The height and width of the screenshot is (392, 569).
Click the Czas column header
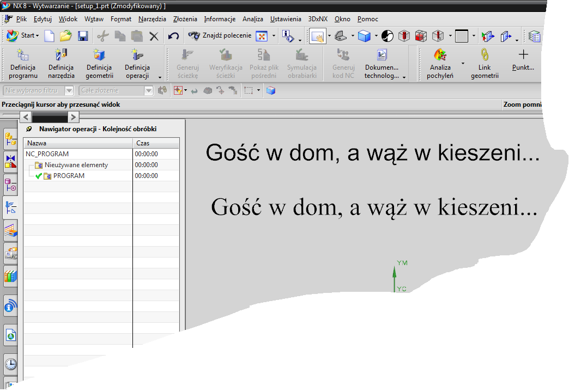[x=156, y=143]
